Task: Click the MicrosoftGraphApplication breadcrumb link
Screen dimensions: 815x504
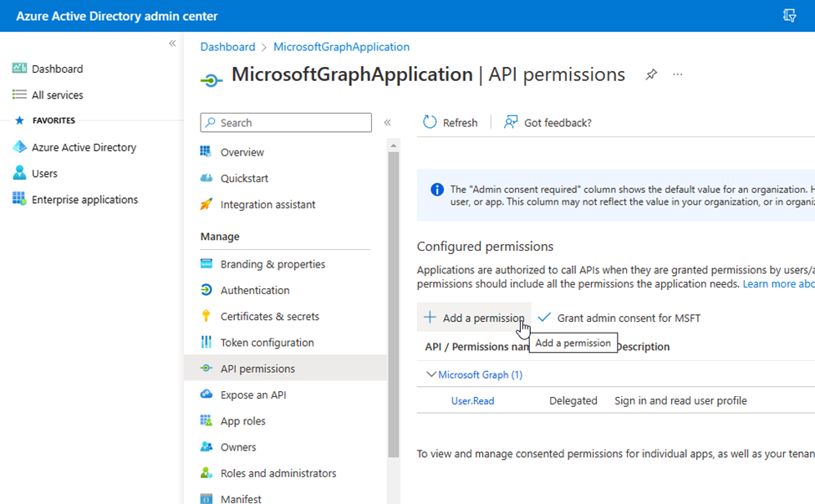Action: (342, 47)
